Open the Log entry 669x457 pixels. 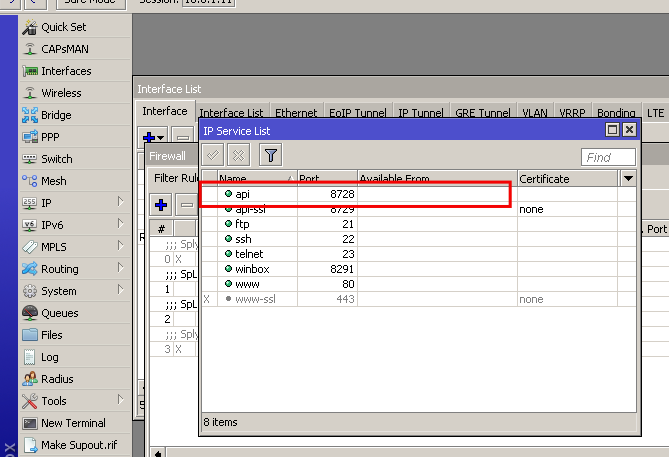tap(75, 357)
